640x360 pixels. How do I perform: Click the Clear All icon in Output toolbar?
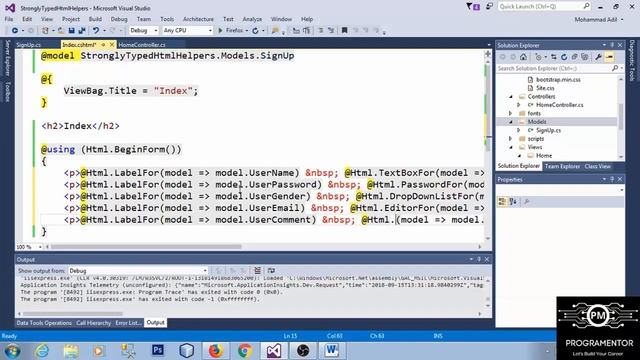point(258,271)
